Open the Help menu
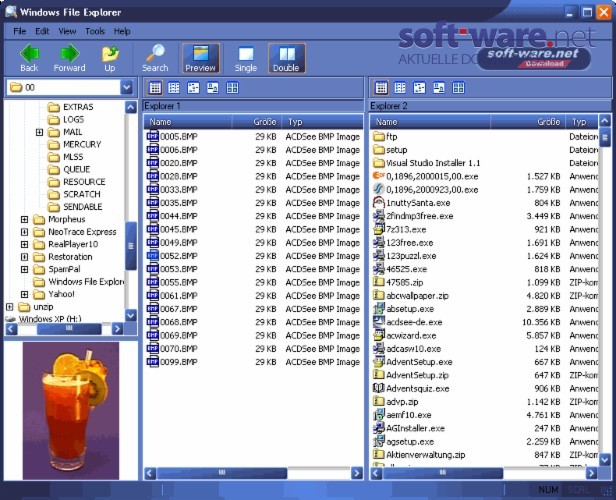 (122, 31)
